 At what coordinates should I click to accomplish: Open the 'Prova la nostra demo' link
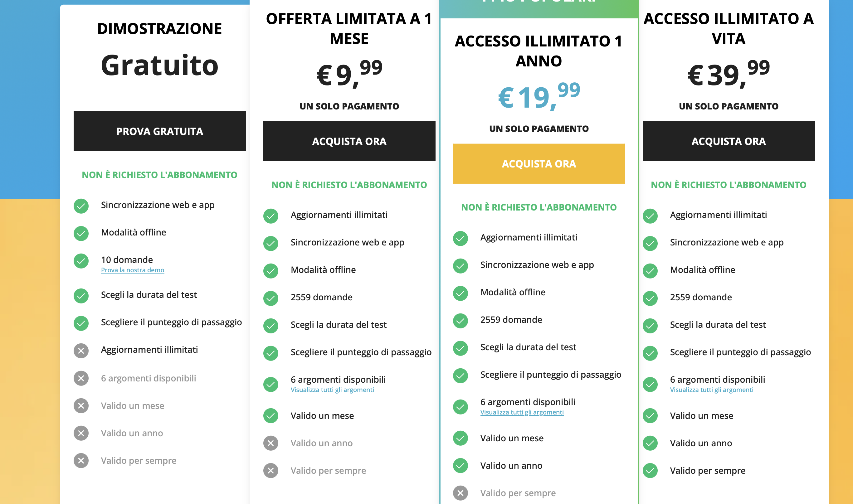133,270
